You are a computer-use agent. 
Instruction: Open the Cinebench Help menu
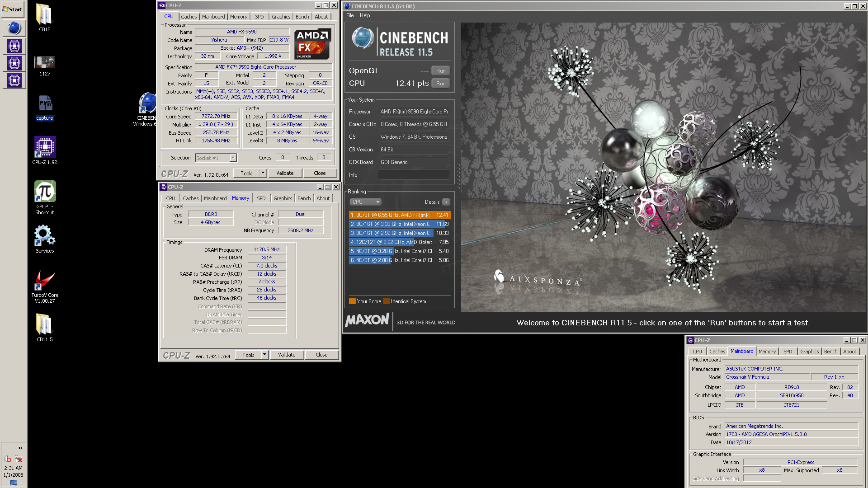coord(365,15)
